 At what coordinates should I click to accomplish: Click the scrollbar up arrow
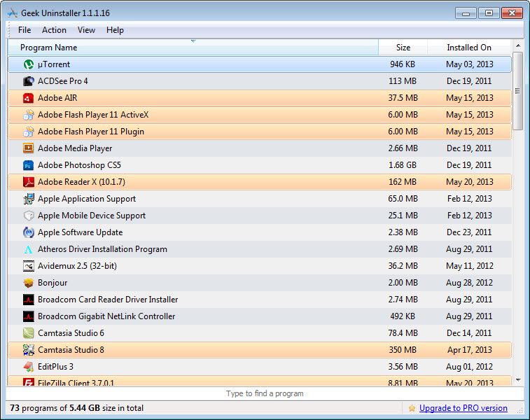(x=518, y=45)
